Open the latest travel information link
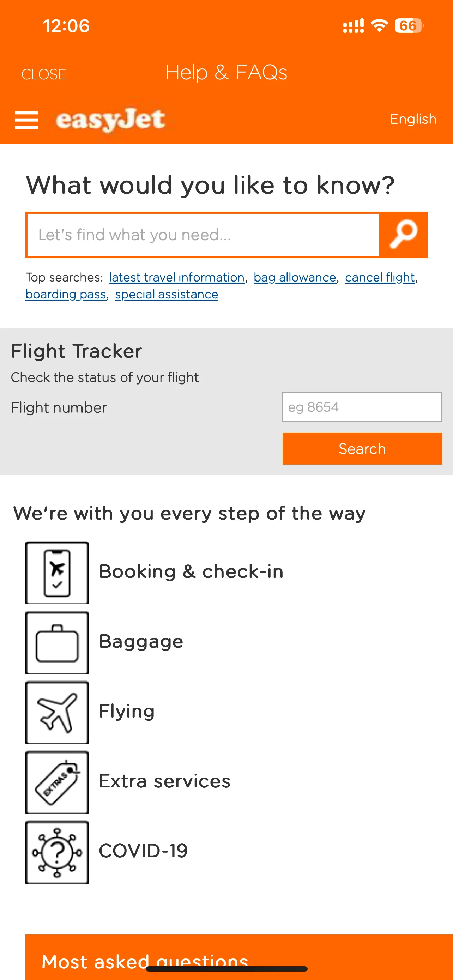The image size is (453, 980). [x=176, y=277]
